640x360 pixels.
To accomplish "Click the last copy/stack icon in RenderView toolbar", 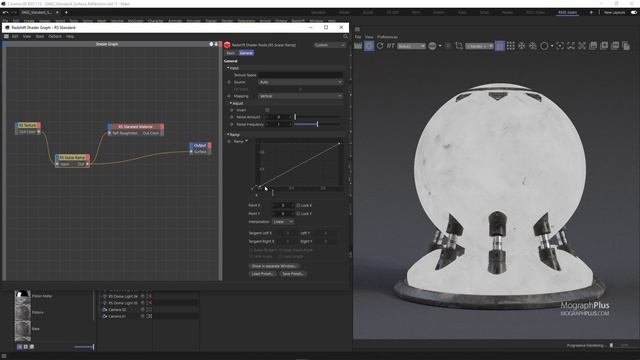I will pyautogui.click(x=626, y=46).
